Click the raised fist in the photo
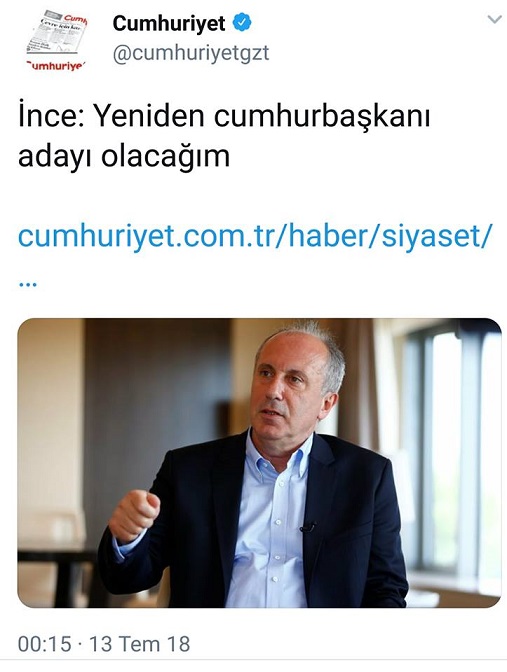The width and height of the screenshot is (507, 672). pos(134,516)
